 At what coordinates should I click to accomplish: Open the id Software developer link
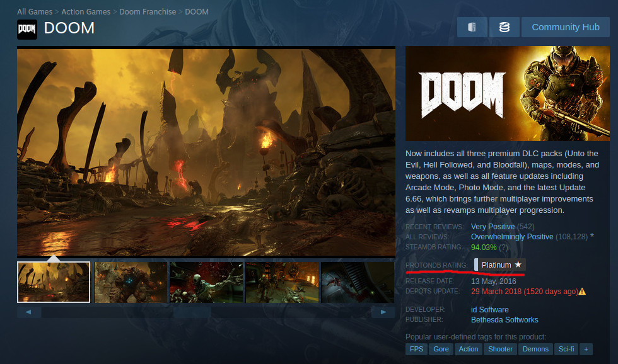[489, 310]
